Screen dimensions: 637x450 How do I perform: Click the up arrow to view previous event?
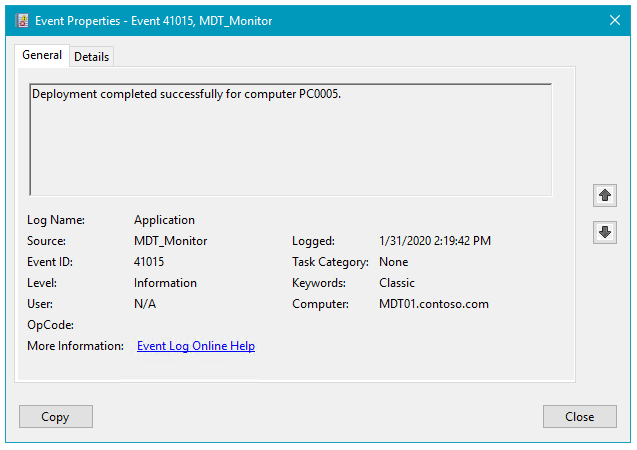tap(604, 194)
